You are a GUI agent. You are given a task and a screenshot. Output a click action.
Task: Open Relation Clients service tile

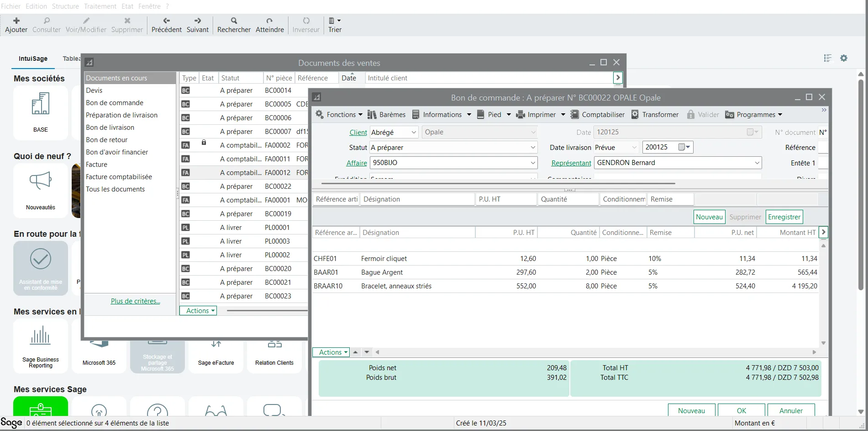pyautogui.click(x=274, y=357)
